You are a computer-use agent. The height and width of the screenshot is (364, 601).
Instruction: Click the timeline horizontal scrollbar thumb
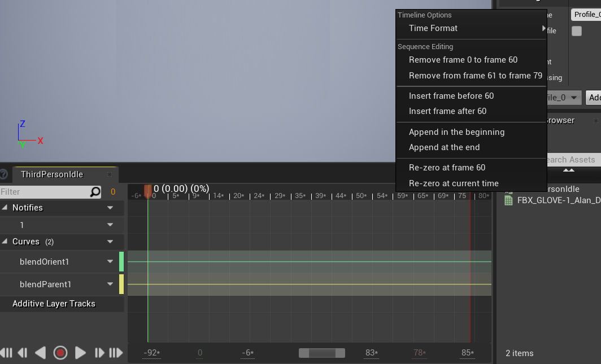coord(321,353)
